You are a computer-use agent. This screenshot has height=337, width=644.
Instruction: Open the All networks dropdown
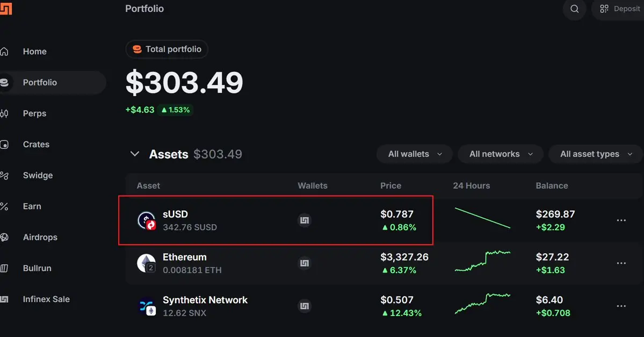coord(500,154)
